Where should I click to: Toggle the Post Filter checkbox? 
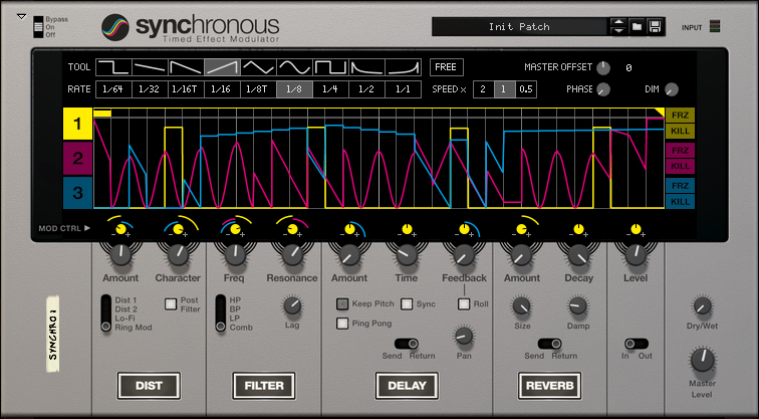pos(171,303)
